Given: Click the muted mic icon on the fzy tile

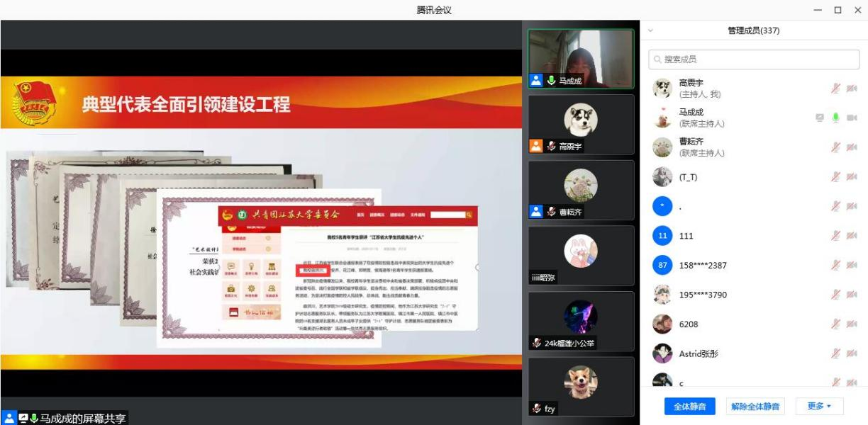Looking at the screenshot, I should coord(537,409).
